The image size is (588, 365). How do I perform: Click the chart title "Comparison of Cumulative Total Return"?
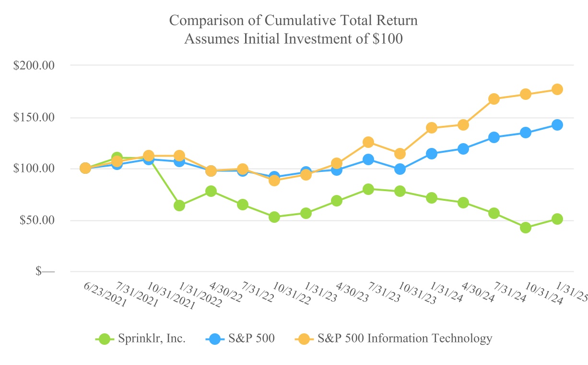click(294, 21)
